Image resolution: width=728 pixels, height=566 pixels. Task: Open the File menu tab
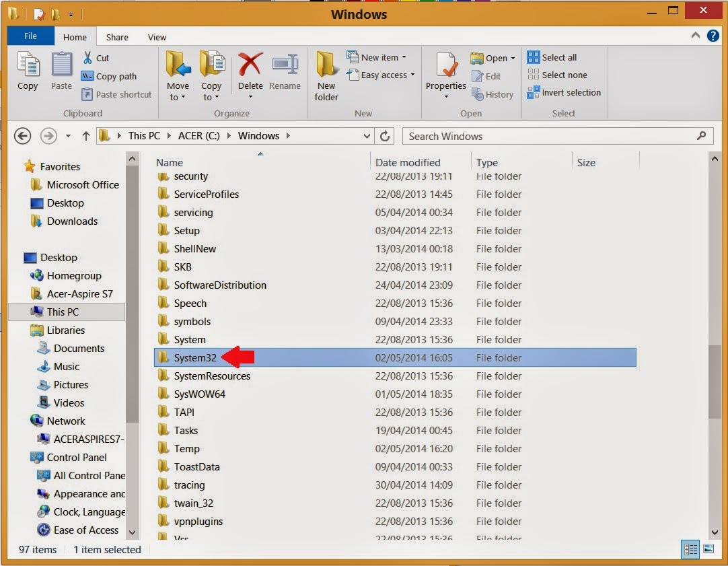[31, 36]
